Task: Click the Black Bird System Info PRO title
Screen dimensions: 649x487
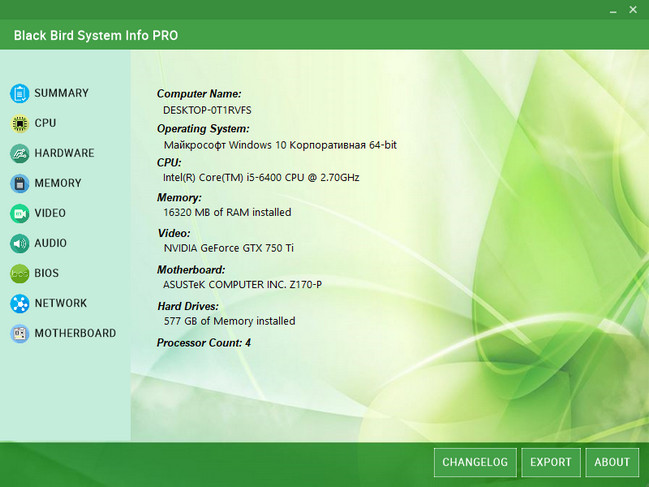Action: click(x=96, y=36)
